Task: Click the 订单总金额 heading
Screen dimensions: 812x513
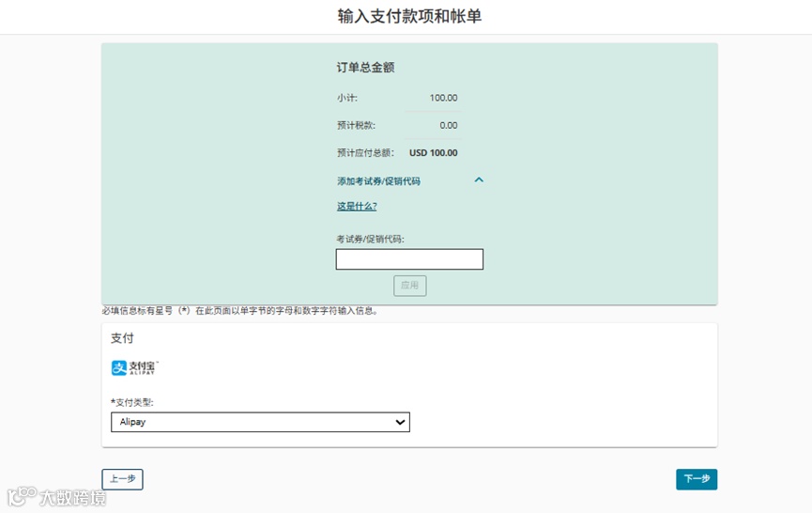Action: (365, 68)
